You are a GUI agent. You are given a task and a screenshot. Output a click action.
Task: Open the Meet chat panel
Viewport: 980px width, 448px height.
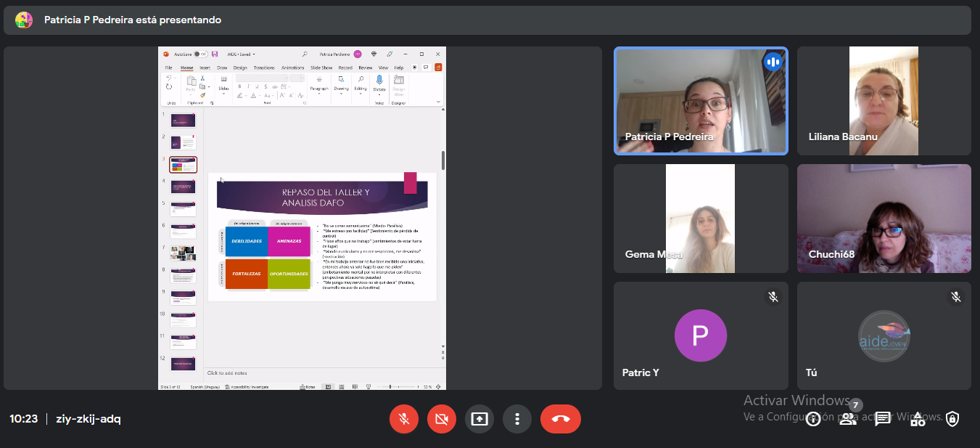pyautogui.click(x=883, y=419)
